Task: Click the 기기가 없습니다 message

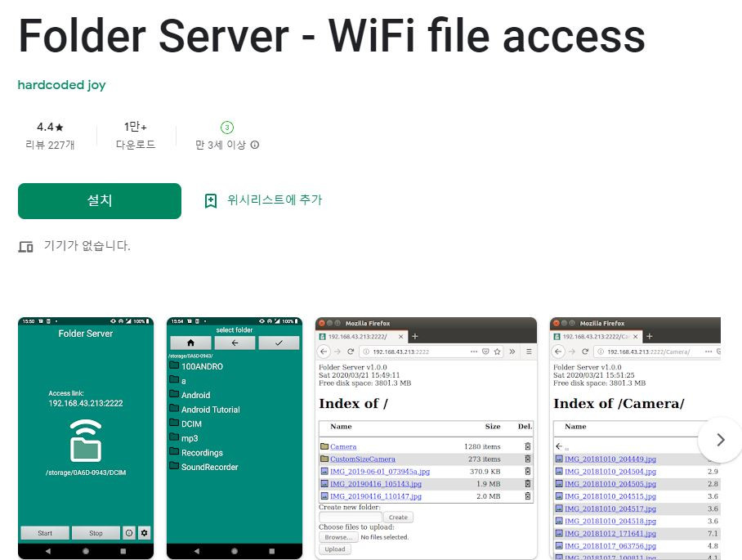Action: click(x=87, y=246)
